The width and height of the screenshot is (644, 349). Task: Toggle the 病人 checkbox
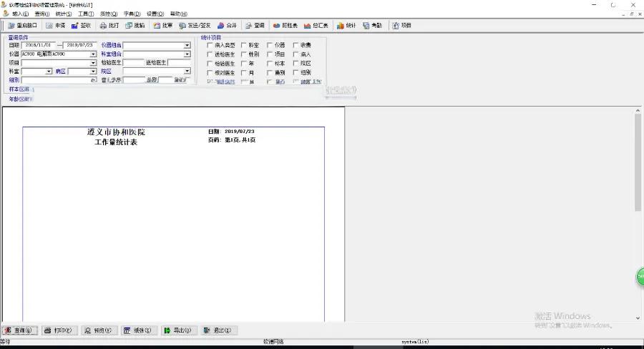(296, 54)
